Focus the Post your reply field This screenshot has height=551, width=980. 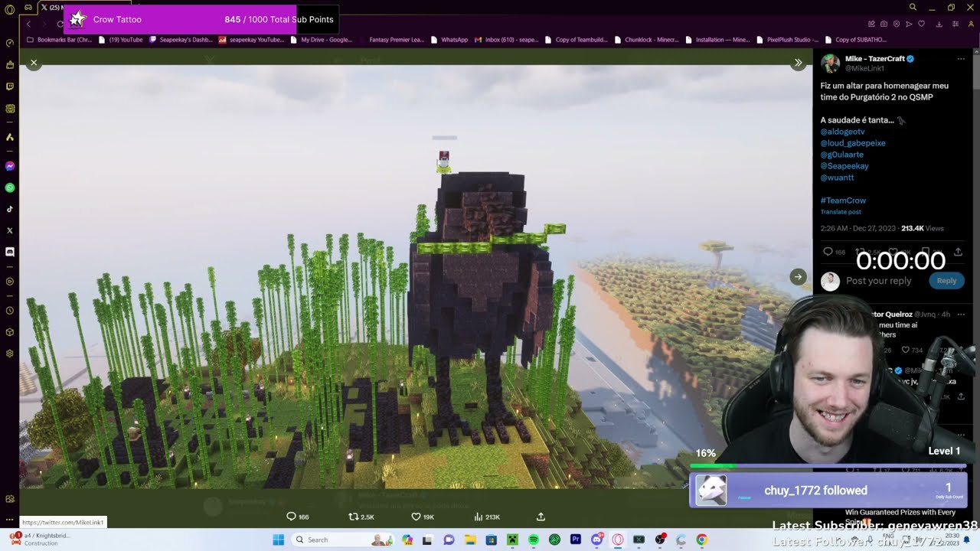[x=878, y=281]
